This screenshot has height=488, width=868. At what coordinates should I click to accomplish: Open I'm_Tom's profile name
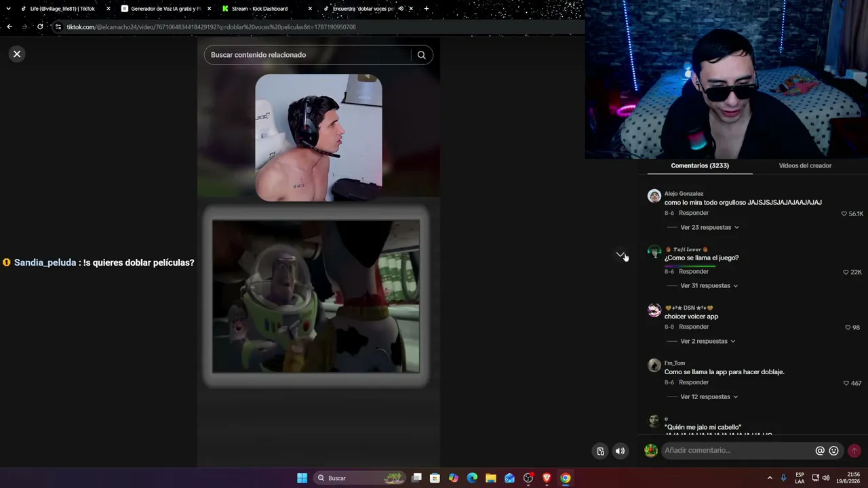point(675,363)
